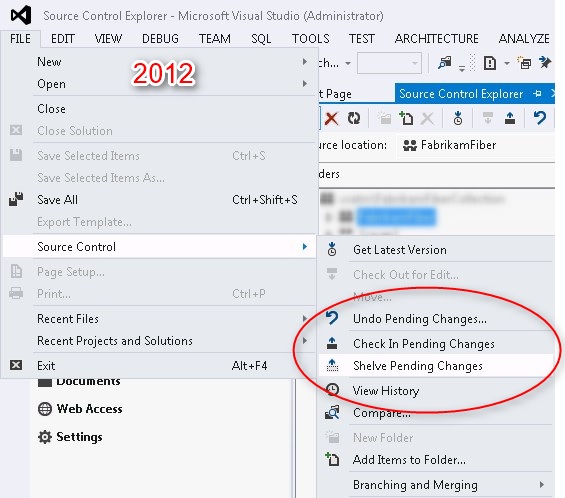Click the document with exclamation toolbar icon

pyautogui.click(x=490, y=63)
